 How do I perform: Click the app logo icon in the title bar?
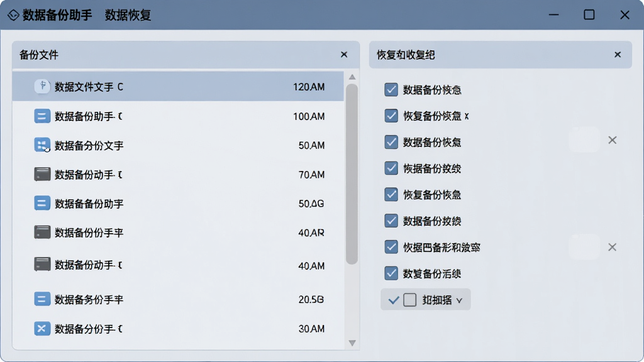(13, 15)
